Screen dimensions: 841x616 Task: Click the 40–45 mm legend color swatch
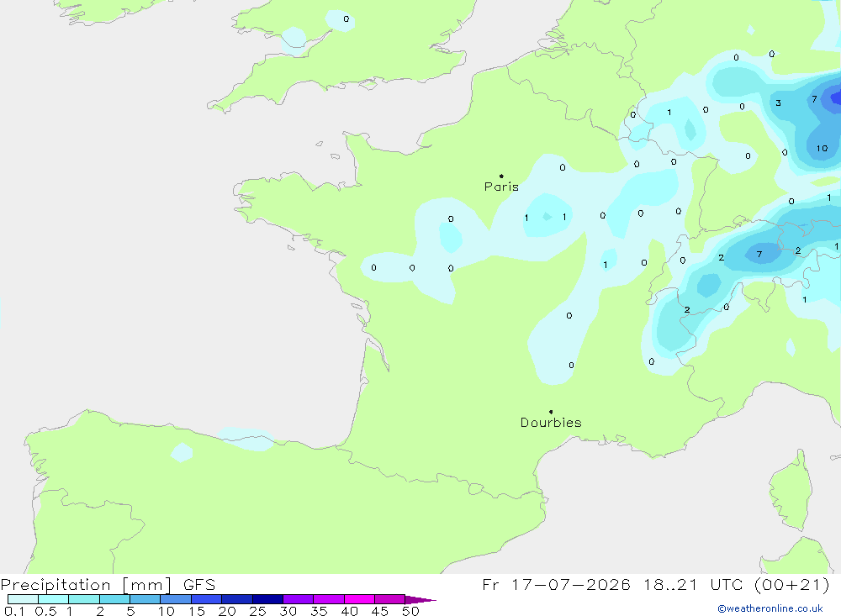pos(359,599)
